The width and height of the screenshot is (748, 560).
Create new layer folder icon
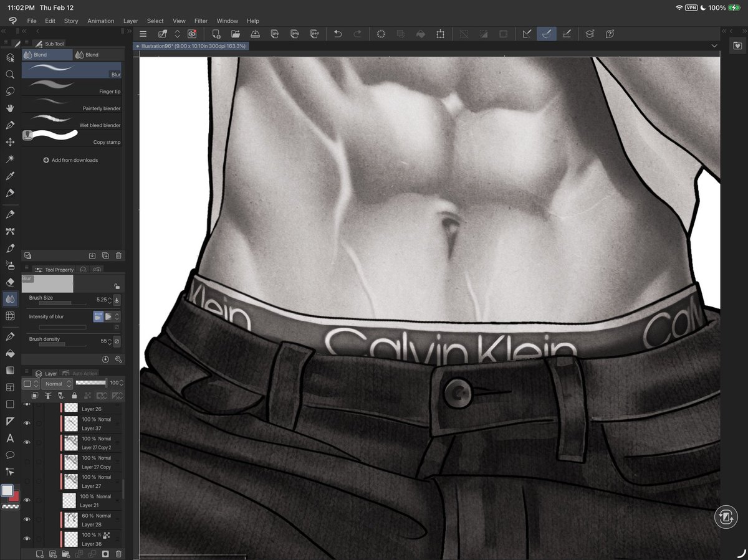point(66,554)
